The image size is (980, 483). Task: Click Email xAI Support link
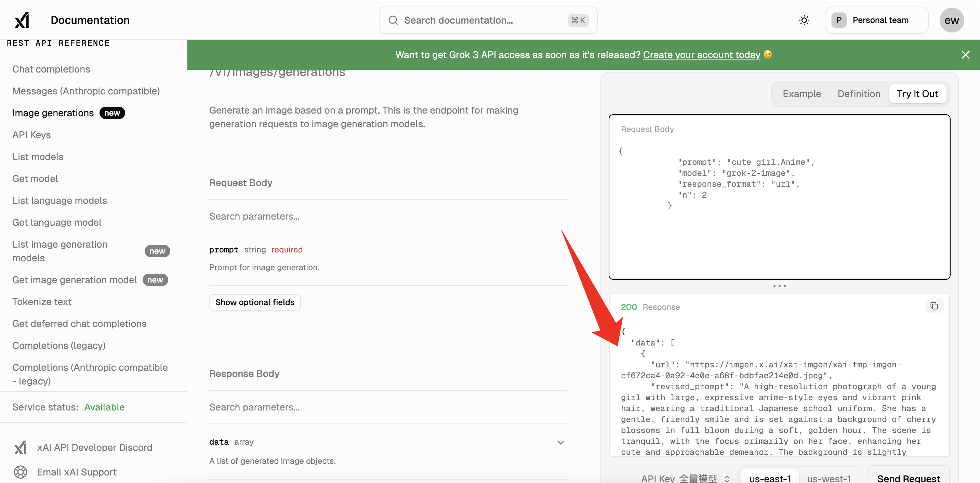[77, 472]
